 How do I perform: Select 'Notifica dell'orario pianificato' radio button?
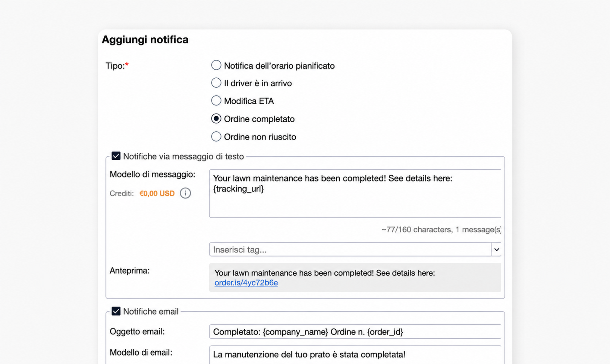[x=216, y=65]
